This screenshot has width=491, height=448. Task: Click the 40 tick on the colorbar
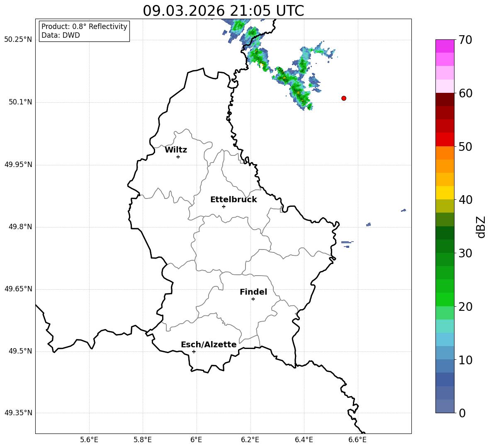pos(465,200)
